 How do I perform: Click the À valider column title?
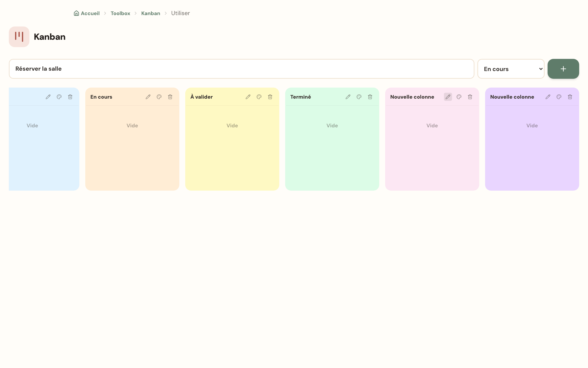click(x=201, y=97)
